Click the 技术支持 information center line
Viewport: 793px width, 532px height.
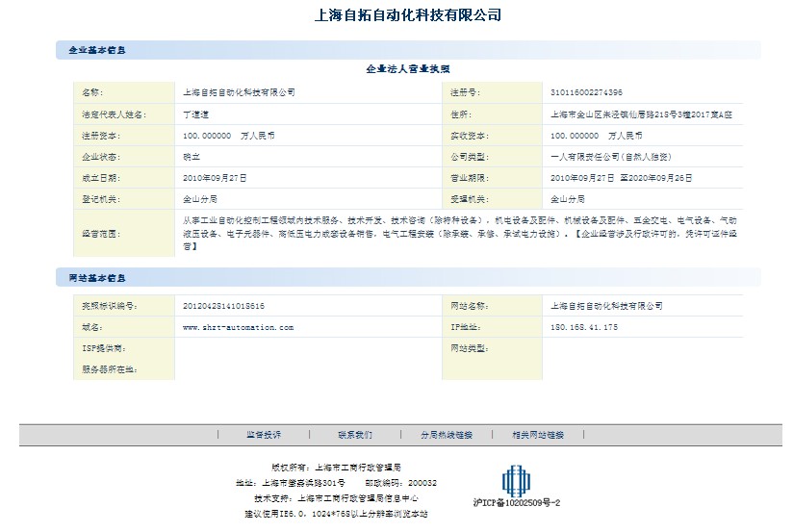(x=336, y=498)
